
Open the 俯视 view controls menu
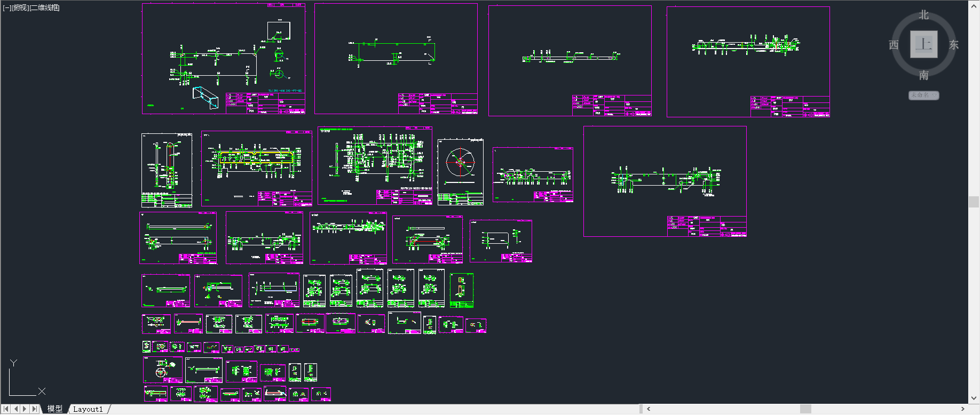20,7
